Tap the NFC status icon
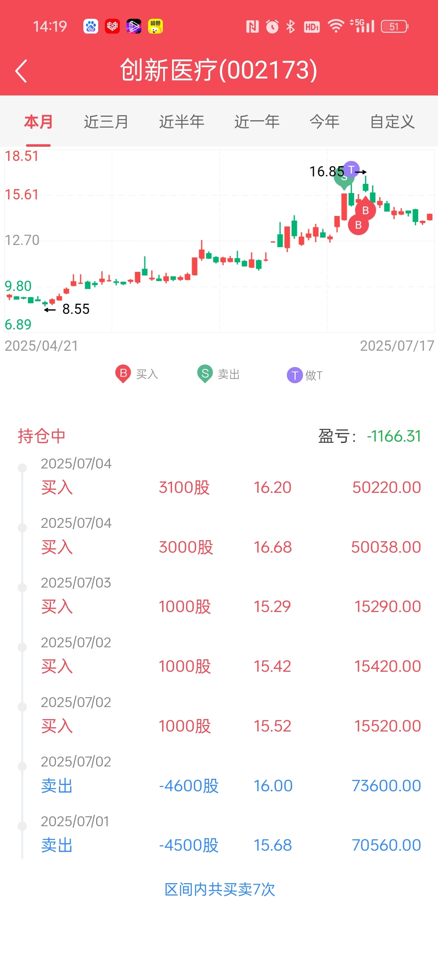 pyautogui.click(x=253, y=26)
